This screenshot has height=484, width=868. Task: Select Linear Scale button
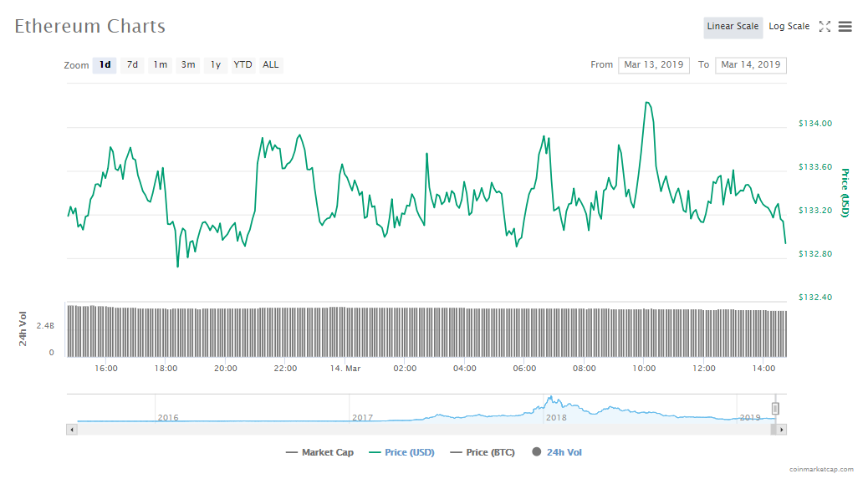click(x=733, y=27)
